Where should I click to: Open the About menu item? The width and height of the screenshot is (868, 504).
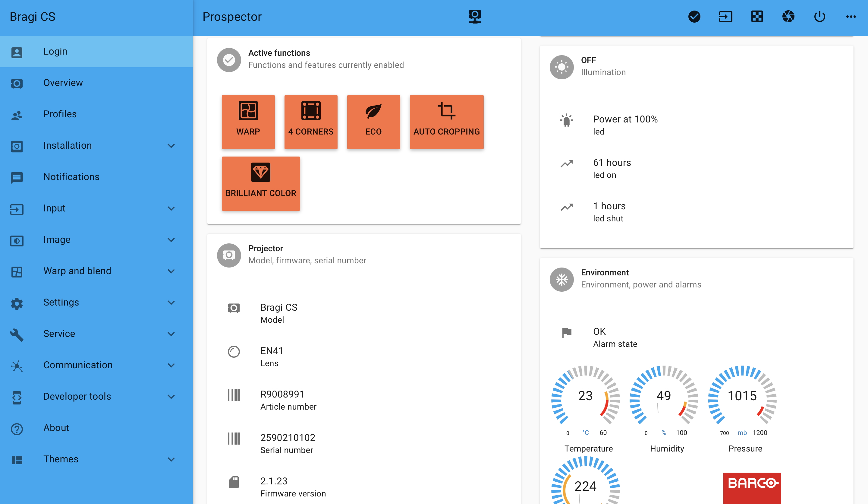coord(96,428)
